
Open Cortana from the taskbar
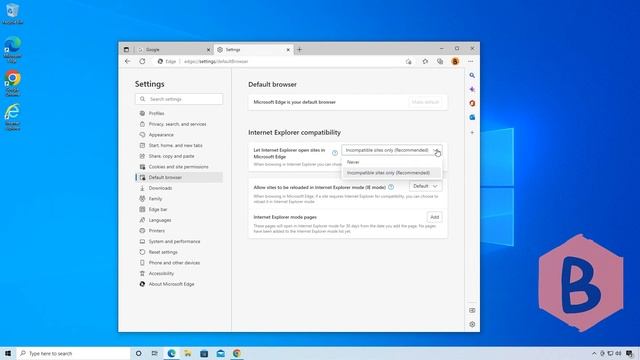pyautogui.click(x=138, y=353)
